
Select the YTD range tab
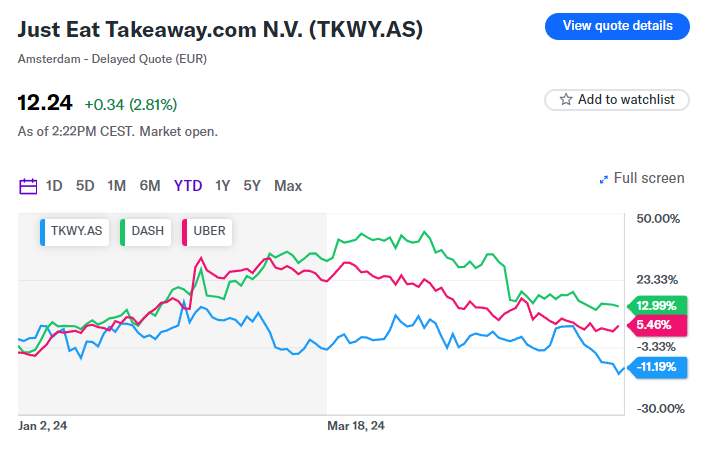[x=188, y=185]
